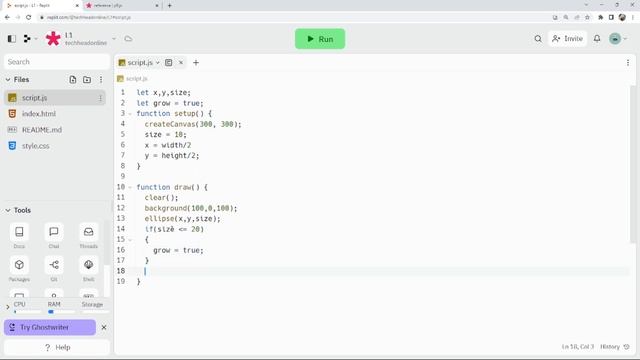Open the Help button

[x=57, y=347]
